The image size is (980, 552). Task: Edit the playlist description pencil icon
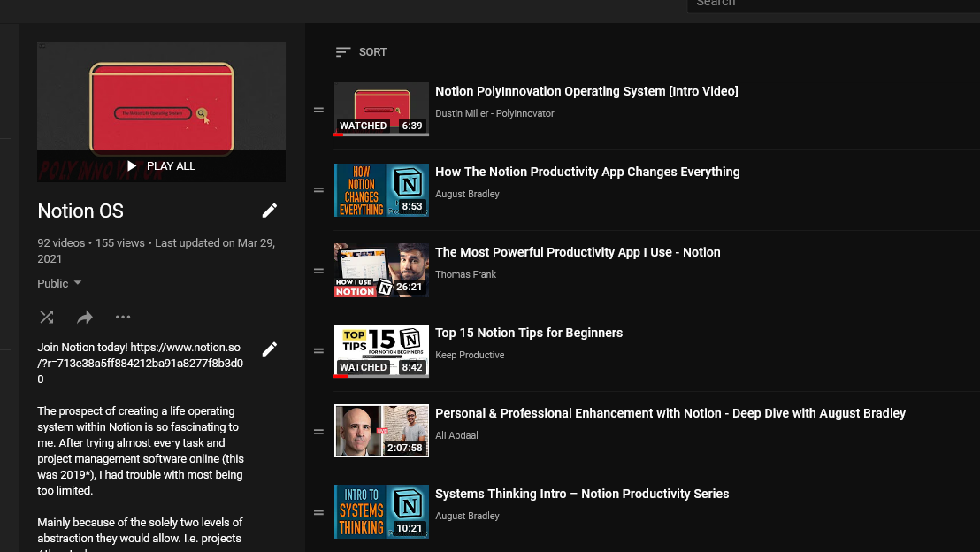270,349
